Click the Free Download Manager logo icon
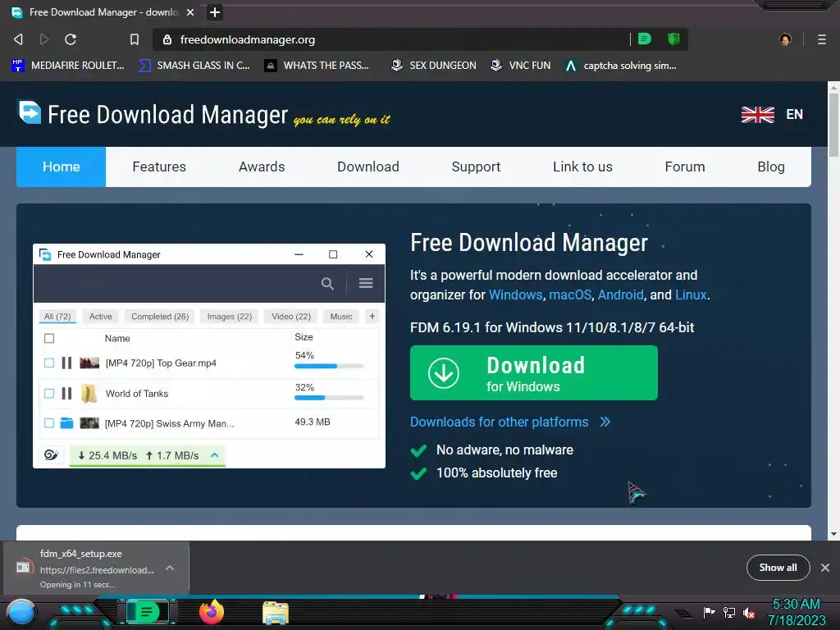Screen dimensions: 840x630 [30, 112]
